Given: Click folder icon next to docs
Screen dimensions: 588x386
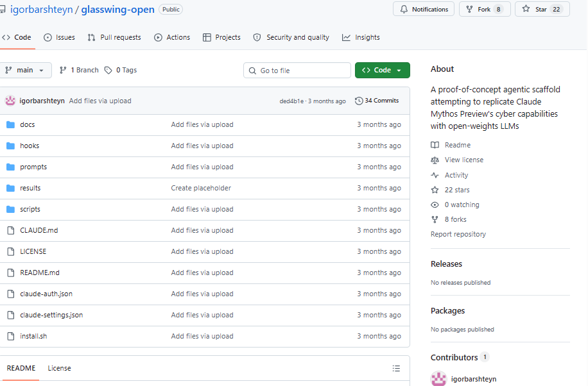Looking at the screenshot, I should tap(10, 124).
